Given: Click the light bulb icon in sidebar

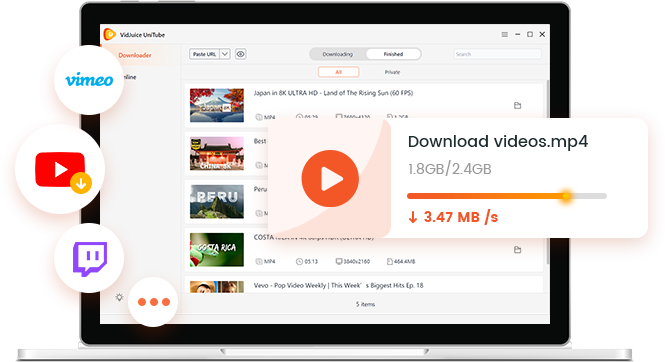Looking at the screenshot, I should point(119,297).
